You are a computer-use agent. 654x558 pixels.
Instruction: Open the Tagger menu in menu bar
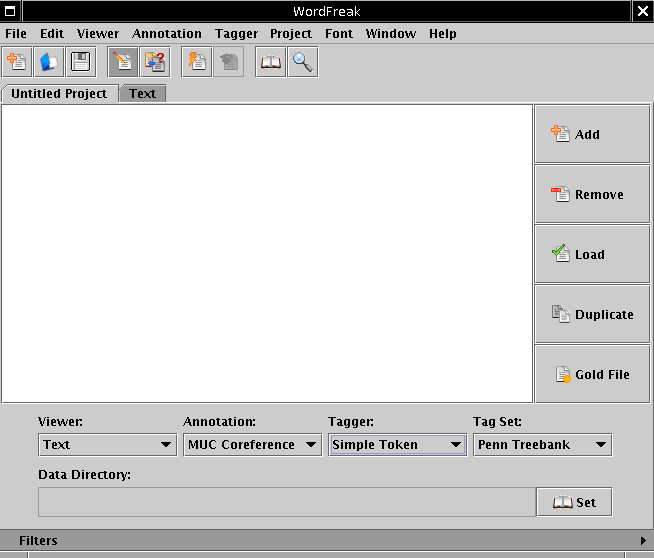[236, 33]
